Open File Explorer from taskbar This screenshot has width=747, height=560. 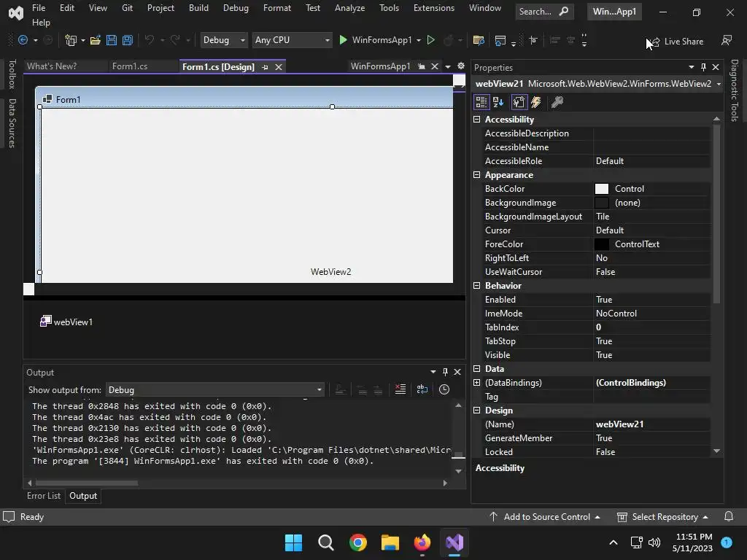[390, 542]
